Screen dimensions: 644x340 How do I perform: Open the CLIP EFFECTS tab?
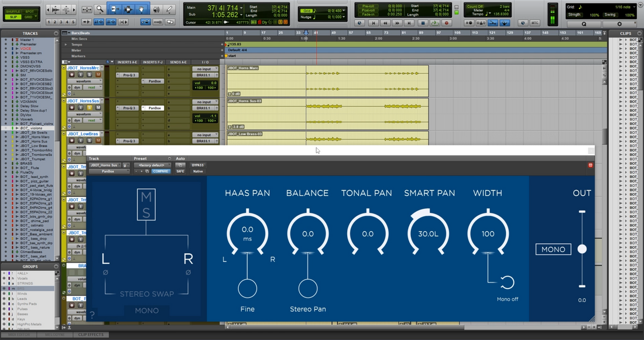pos(91,335)
